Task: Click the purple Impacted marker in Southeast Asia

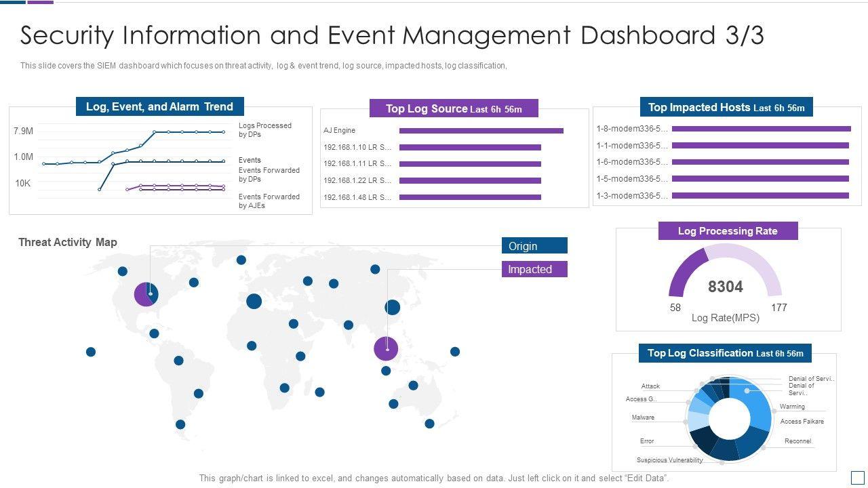Action: pyautogui.click(x=386, y=349)
